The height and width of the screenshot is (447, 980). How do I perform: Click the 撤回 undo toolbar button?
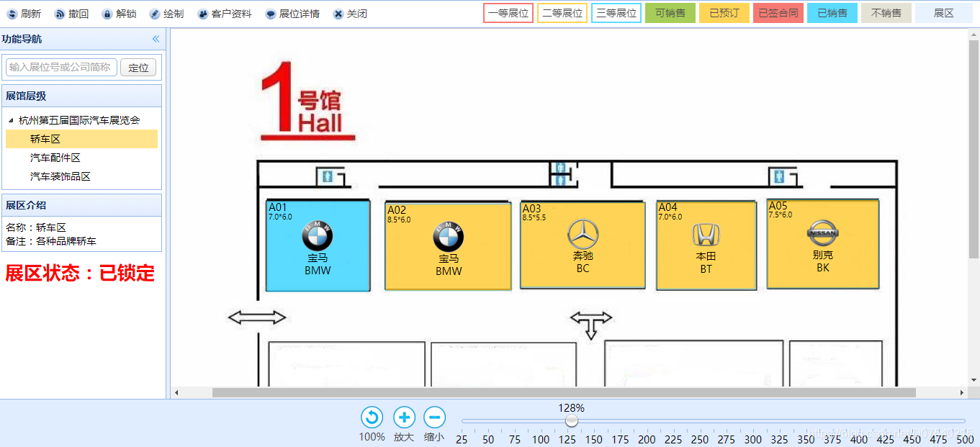pyautogui.click(x=72, y=14)
